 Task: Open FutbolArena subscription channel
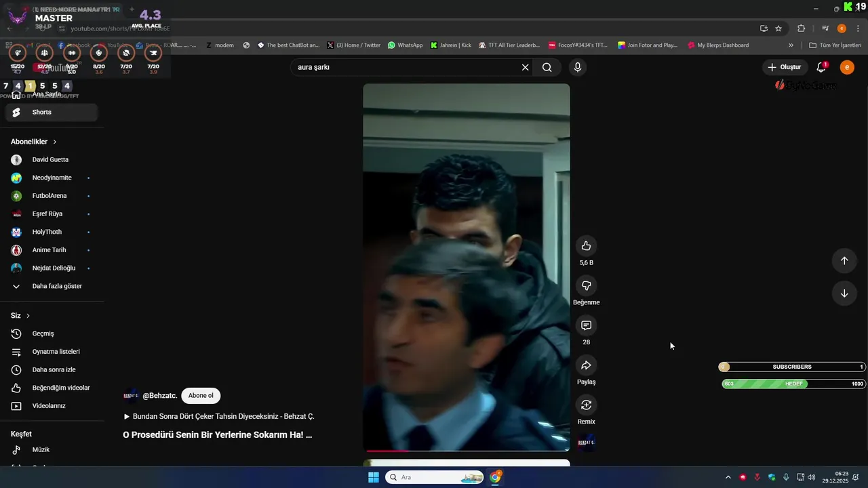[x=52, y=196]
